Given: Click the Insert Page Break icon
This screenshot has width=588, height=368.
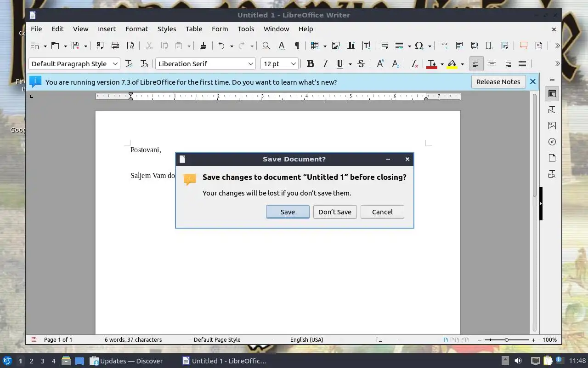Looking at the screenshot, I should (x=385, y=46).
